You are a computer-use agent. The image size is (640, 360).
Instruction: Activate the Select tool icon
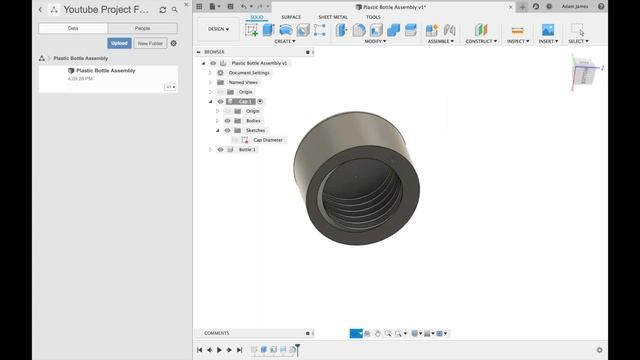[x=578, y=30]
